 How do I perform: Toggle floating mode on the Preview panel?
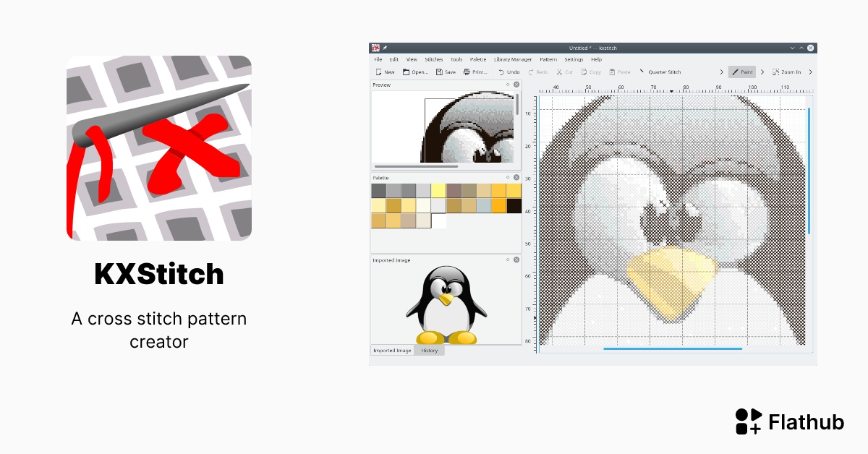coord(509,85)
